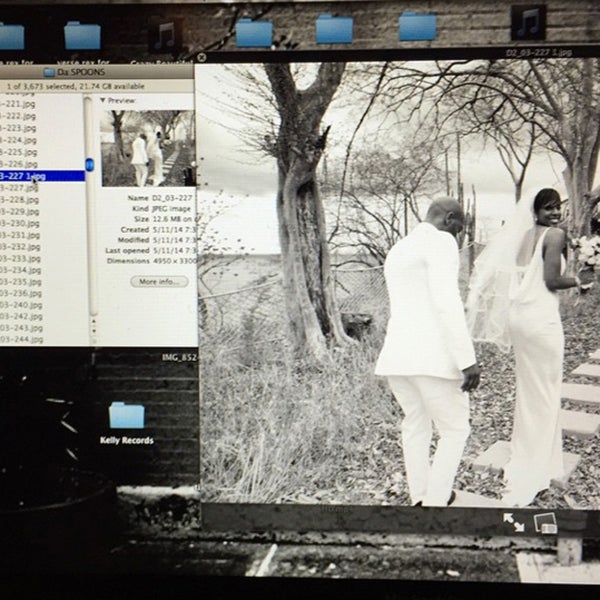Click the Da SPOONS folder title icon

pyautogui.click(x=49, y=72)
